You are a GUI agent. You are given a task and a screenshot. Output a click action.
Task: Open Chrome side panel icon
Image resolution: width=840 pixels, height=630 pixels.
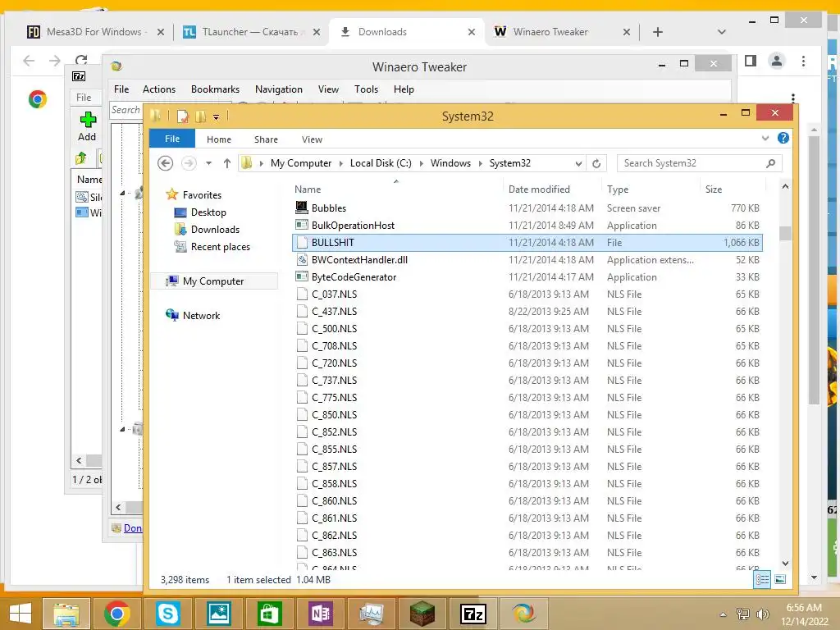[x=751, y=61]
